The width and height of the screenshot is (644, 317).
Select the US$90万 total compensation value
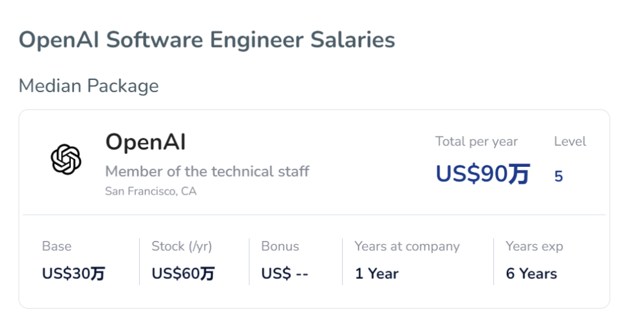(483, 174)
